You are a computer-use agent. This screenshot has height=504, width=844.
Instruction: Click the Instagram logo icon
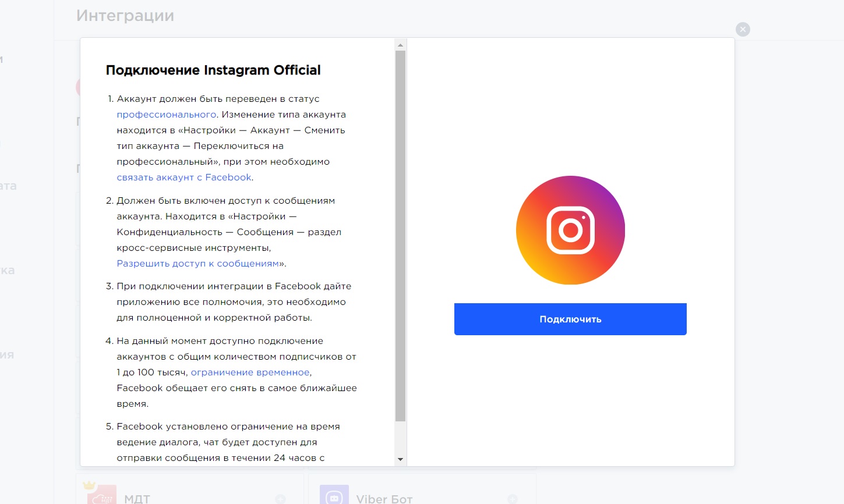pos(570,230)
